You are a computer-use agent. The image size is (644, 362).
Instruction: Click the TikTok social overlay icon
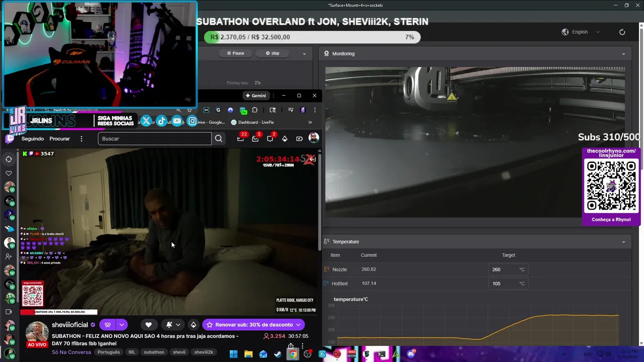[162, 121]
